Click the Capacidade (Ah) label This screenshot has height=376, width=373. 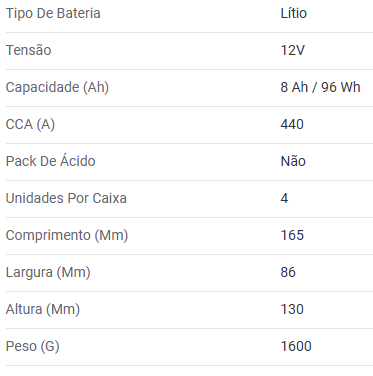pyautogui.click(x=57, y=88)
